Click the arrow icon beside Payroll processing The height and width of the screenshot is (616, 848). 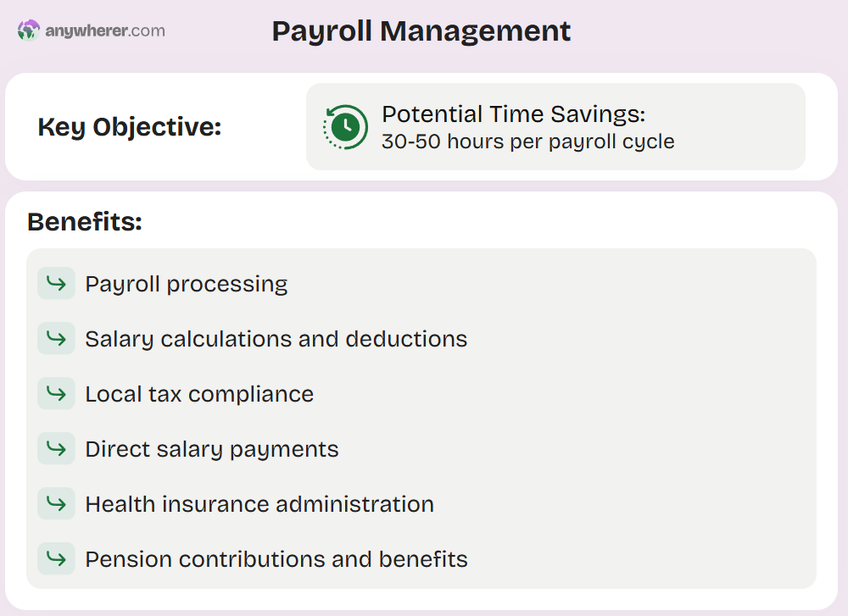click(56, 283)
